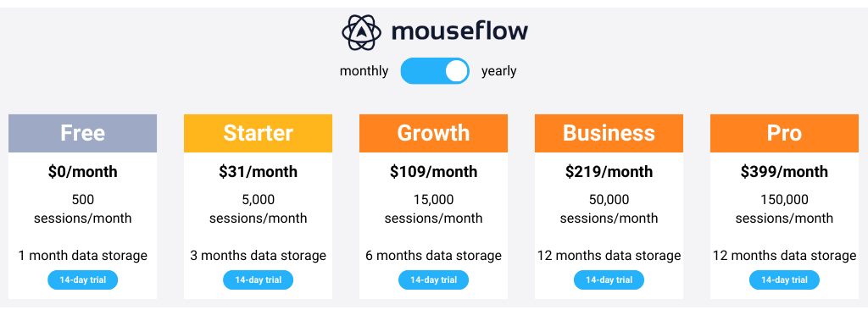Click the Business plan header

click(x=609, y=134)
